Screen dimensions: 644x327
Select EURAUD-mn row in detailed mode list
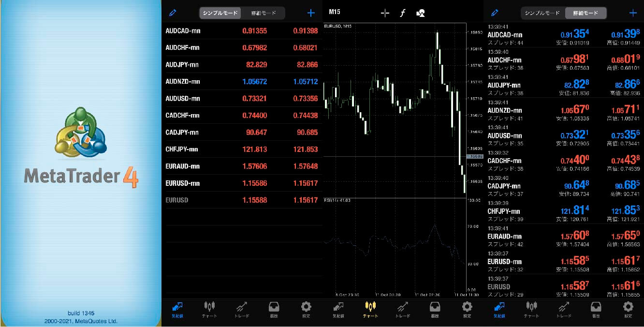(564, 236)
